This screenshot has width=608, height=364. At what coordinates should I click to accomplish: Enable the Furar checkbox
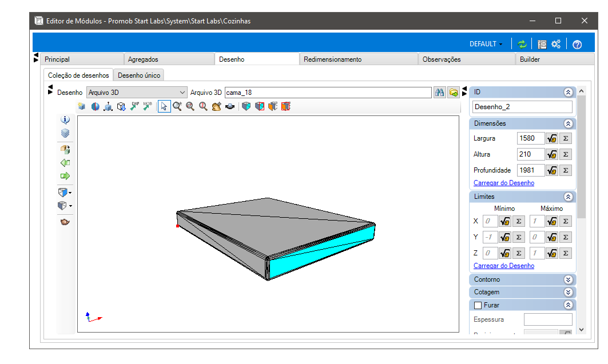[478, 306]
